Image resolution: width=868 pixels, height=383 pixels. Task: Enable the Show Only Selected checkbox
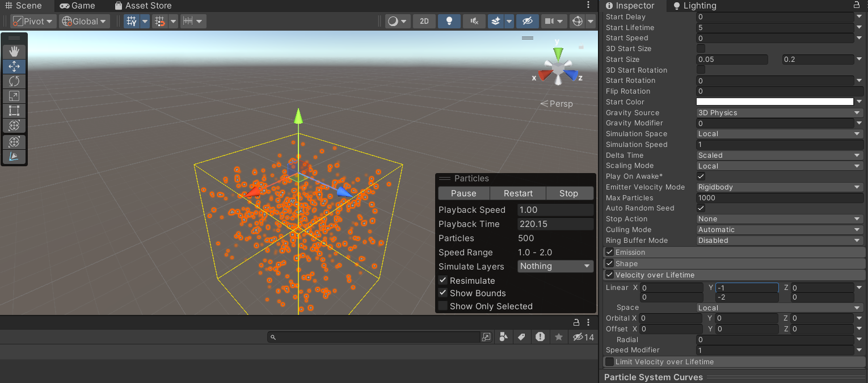tap(443, 306)
